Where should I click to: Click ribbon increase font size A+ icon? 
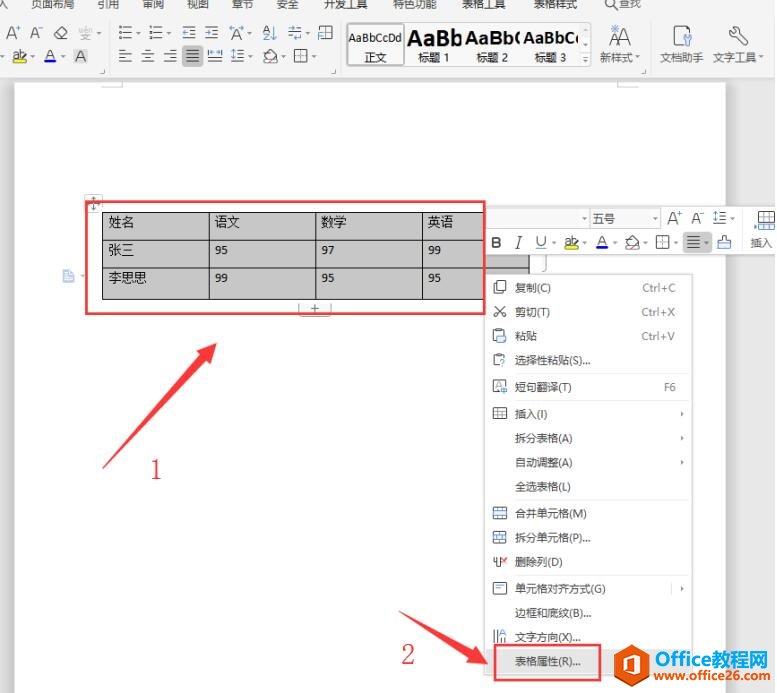(12, 33)
